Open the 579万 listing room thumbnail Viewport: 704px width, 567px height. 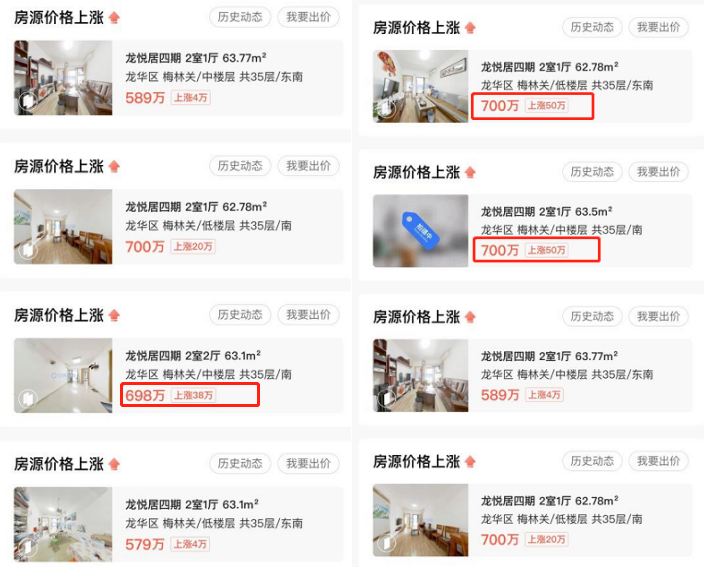click(63, 524)
